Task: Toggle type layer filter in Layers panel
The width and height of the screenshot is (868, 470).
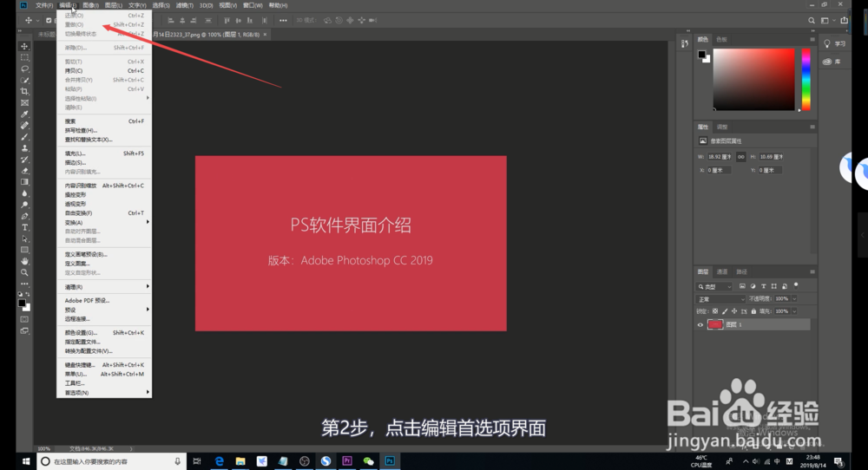Action: (763, 286)
